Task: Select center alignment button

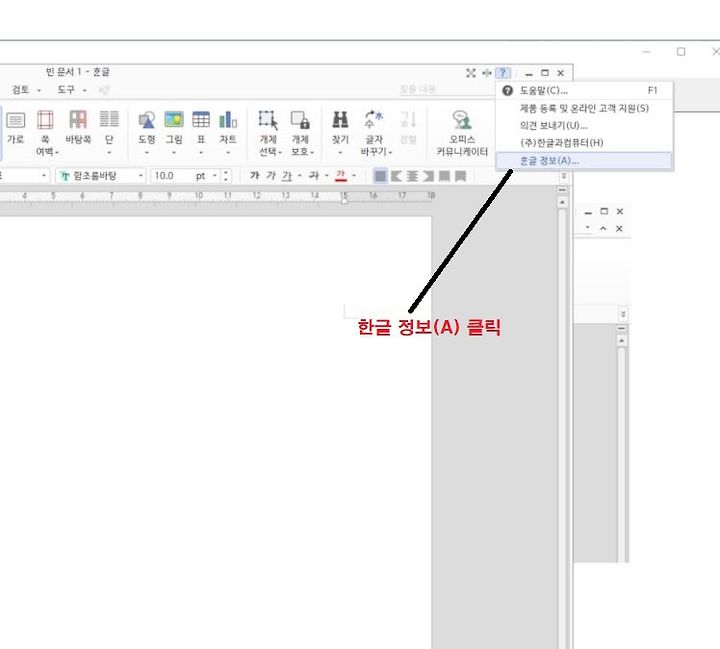Action: click(x=412, y=176)
